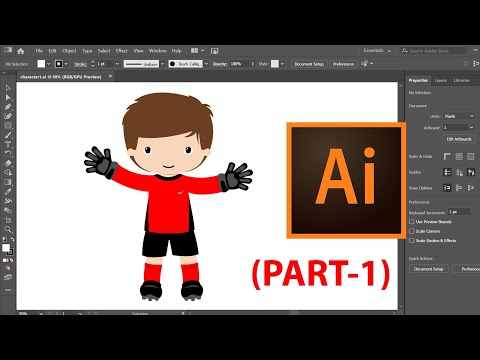Open the control bar panel menu icon
The image size is (480, 360).
(476, 64)
